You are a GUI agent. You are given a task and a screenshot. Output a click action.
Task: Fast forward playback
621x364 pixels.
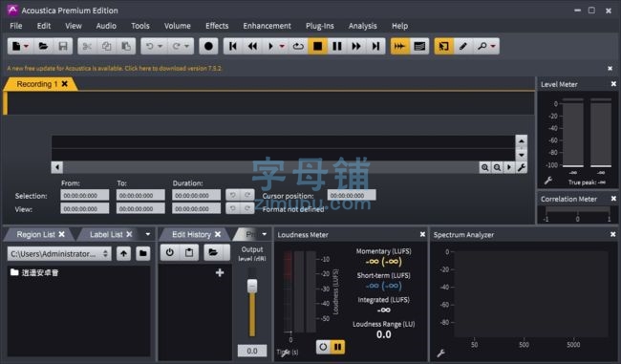pos(356,47)
